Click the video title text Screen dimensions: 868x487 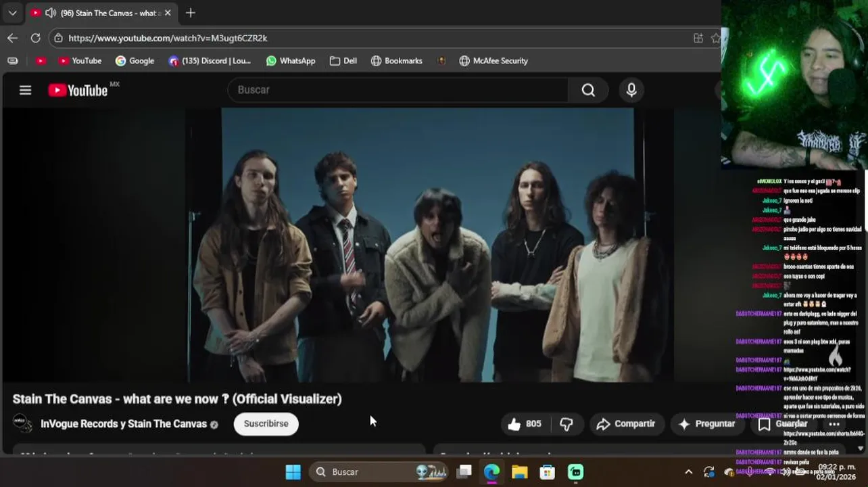click(177, 399)
